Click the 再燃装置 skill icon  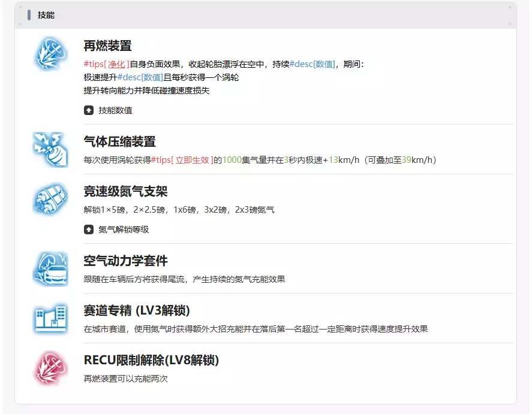[x=50, y=53]
